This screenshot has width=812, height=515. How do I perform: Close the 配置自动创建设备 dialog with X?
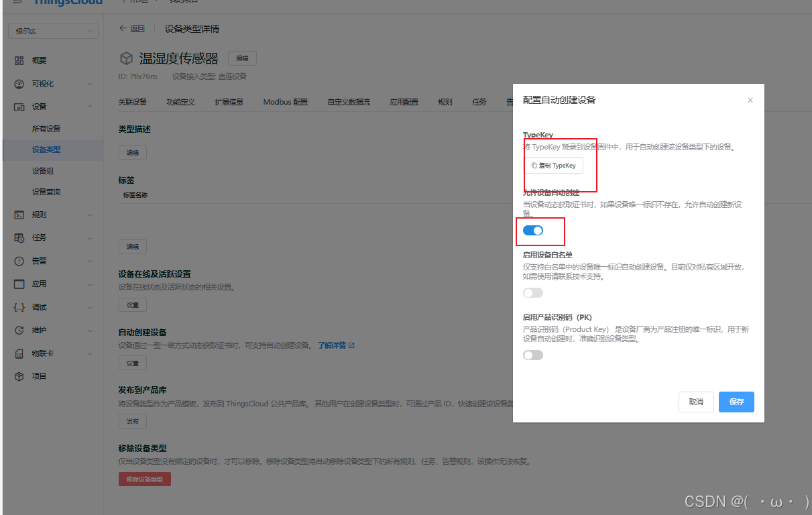click(x=750, y=101)
